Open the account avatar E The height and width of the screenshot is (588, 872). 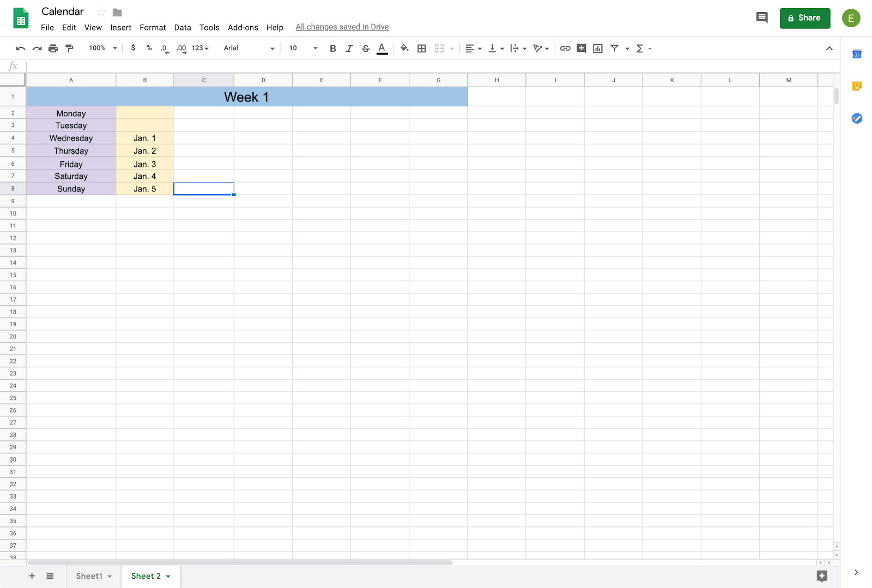pos(851,18)
